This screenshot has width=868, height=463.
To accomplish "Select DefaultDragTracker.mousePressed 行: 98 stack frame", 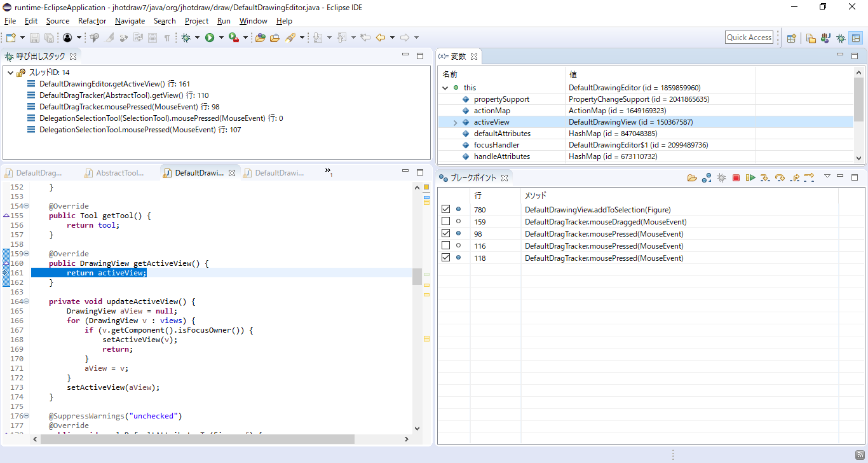I will coord(129,107).
